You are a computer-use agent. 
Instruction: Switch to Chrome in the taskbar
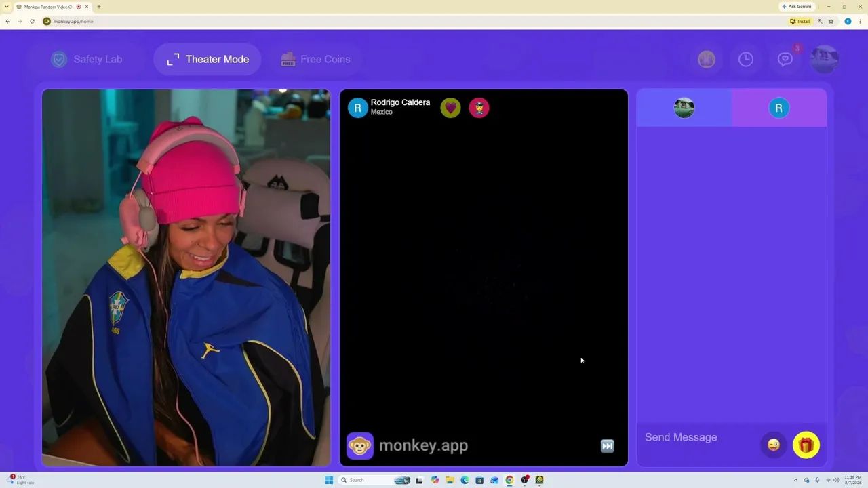(x=509, y=480)
